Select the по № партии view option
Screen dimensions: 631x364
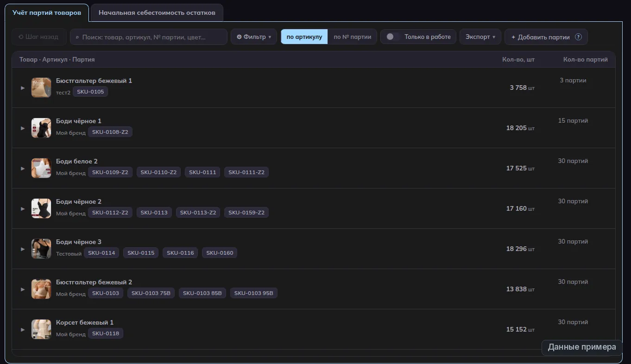pyautogui.click(x=352, y=37)
